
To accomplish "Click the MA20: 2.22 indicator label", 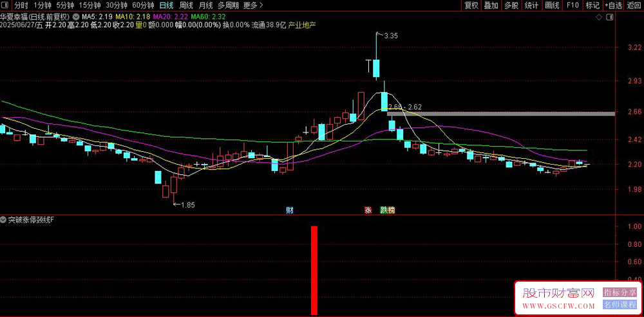I will 169,17.
